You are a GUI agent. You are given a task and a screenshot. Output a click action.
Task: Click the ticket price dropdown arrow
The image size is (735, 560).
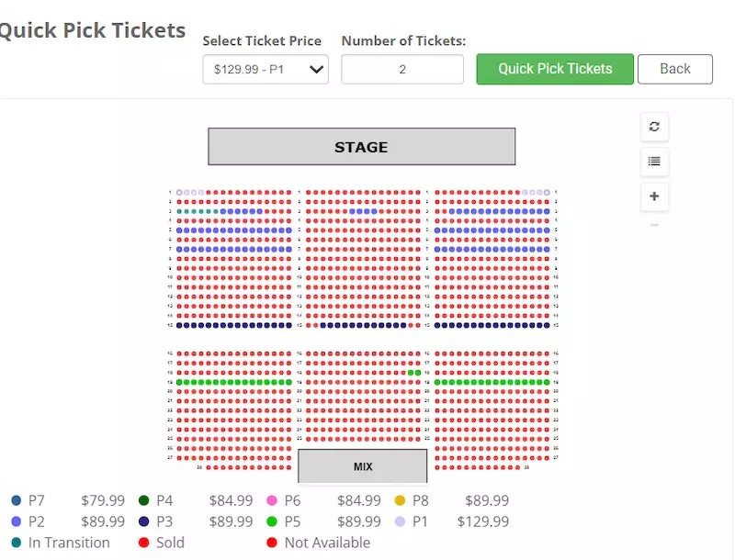coord(318,69)
